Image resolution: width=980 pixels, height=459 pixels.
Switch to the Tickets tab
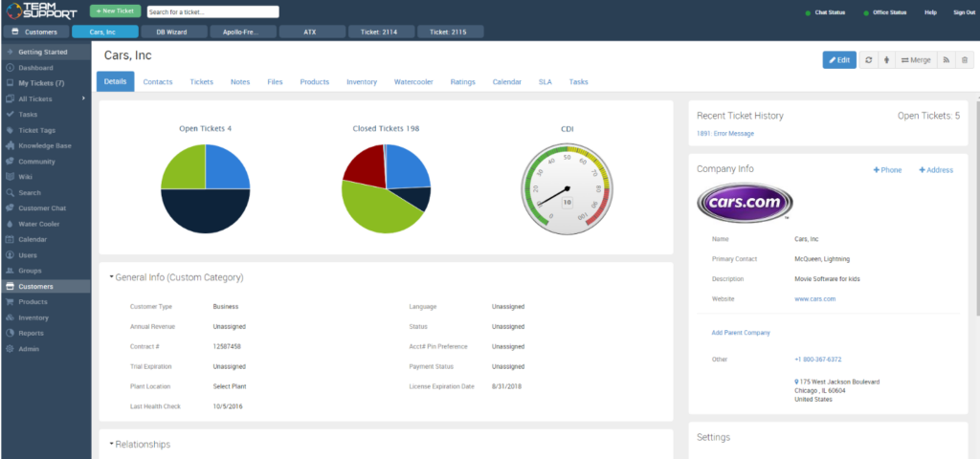(x=201, y=82)
